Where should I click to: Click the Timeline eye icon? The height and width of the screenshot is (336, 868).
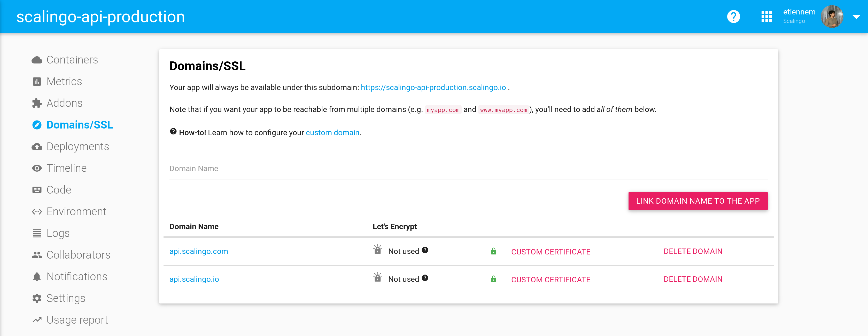tap(37, 168)
